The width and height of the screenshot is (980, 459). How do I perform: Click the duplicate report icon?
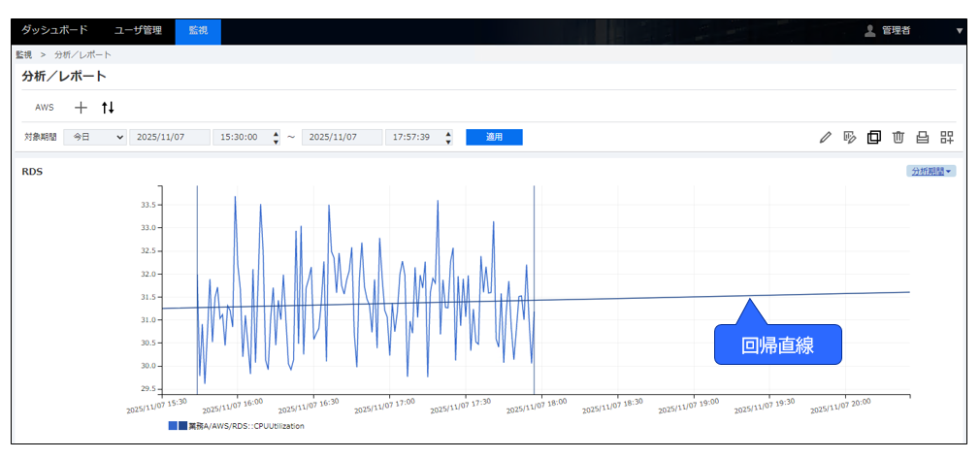coord(873,138)
